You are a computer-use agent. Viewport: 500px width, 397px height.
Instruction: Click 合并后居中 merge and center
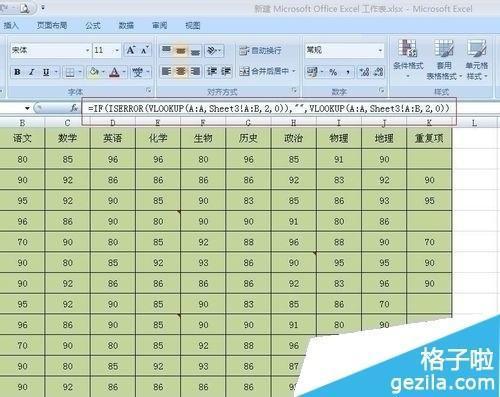click(264, 71)
